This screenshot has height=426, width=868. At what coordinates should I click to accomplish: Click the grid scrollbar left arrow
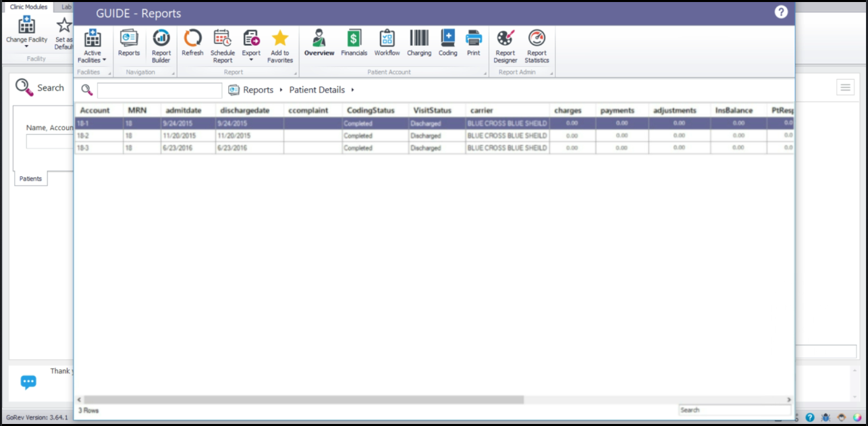pyautogui.click(x=79, y=400)
